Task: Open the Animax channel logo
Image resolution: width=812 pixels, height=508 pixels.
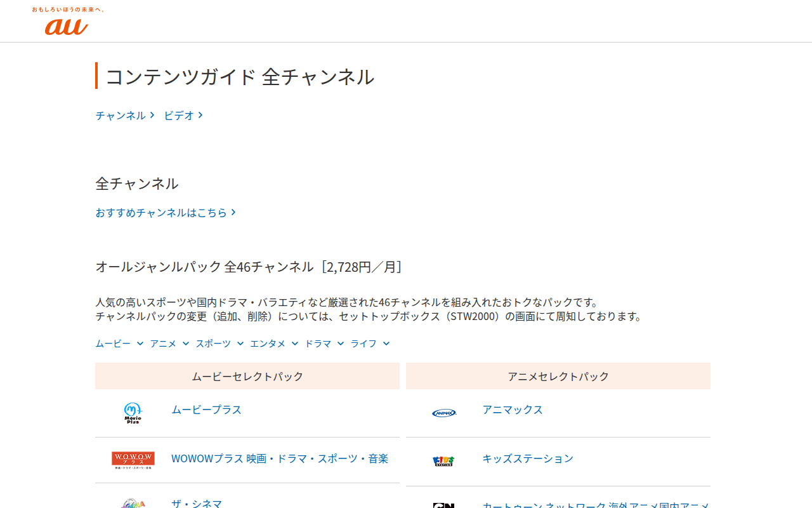Action: (x=443, y=413)
